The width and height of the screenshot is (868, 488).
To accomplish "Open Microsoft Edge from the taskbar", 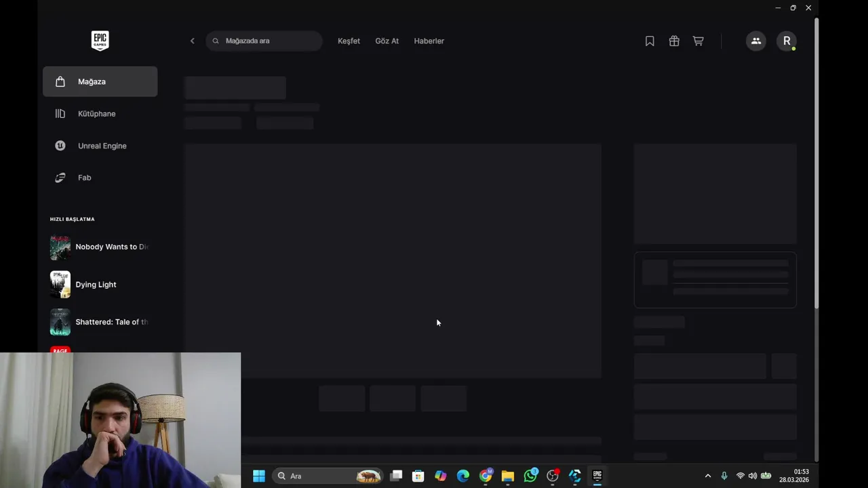I will point(463,476).
